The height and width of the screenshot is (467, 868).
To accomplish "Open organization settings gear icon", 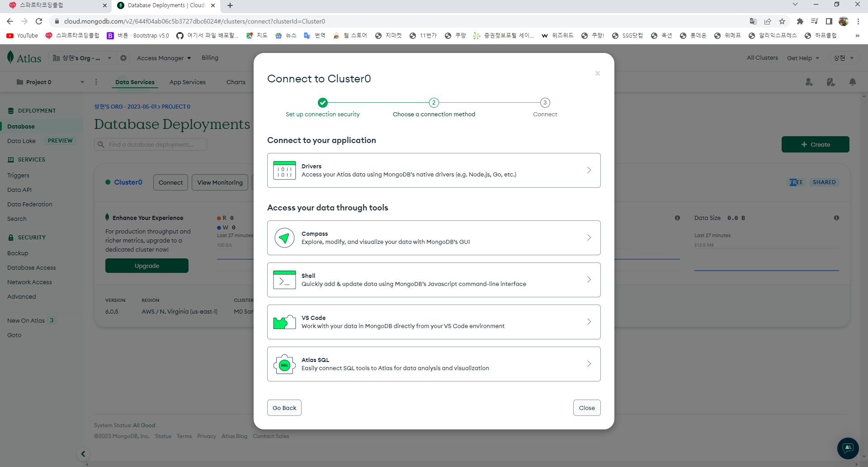I will pyautogui.click(x=123, y=58).
